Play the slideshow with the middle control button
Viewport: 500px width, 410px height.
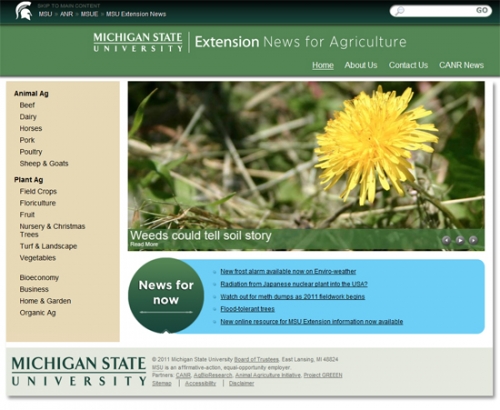[460, 240]
